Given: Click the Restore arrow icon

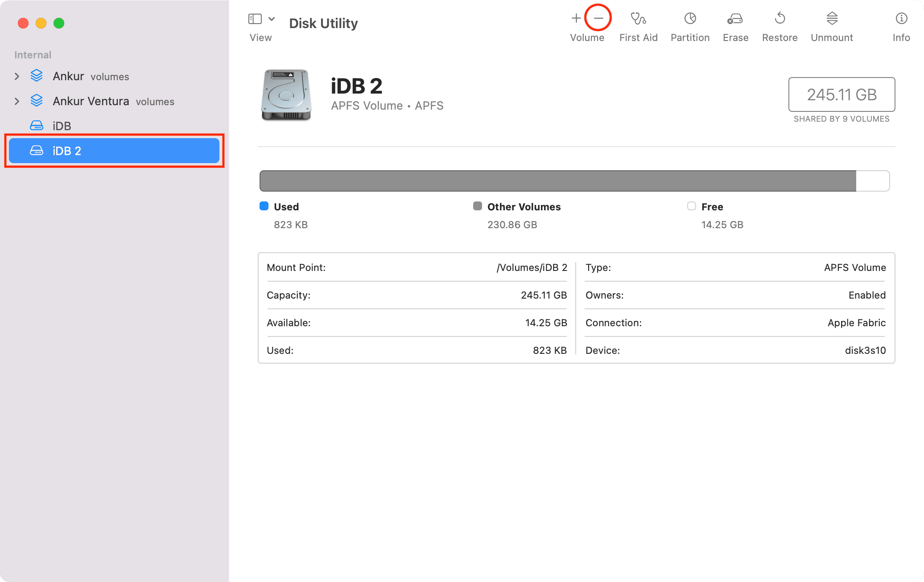Looking at the screenshot, I should [x=780, y=18].
